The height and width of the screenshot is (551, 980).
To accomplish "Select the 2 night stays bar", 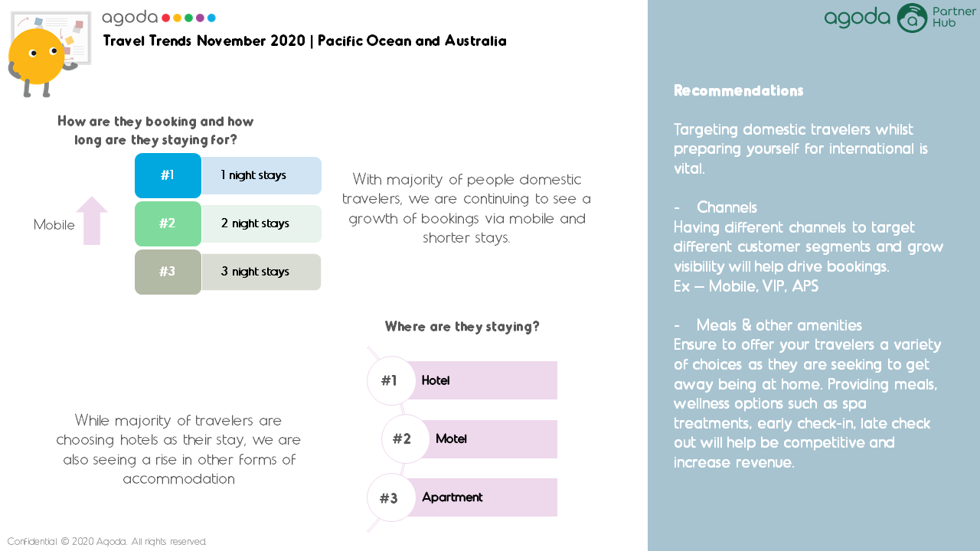I will coord(261,223).
